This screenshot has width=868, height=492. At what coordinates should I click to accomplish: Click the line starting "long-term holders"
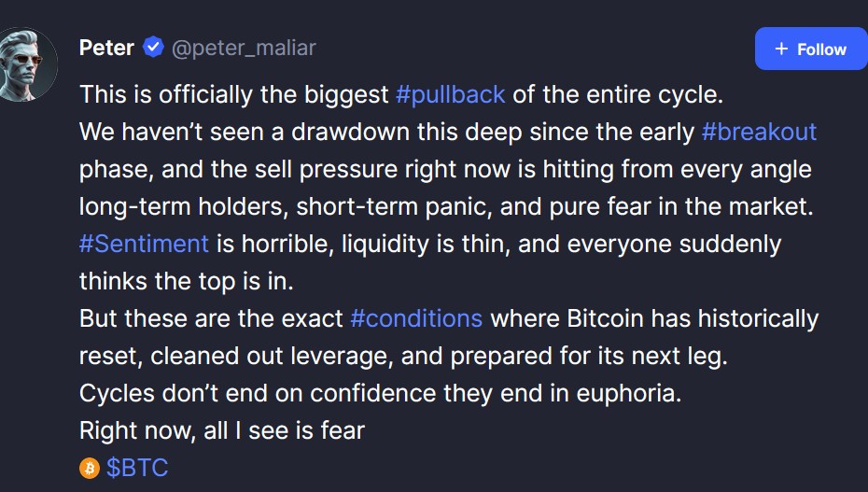(x=446, y=206)
